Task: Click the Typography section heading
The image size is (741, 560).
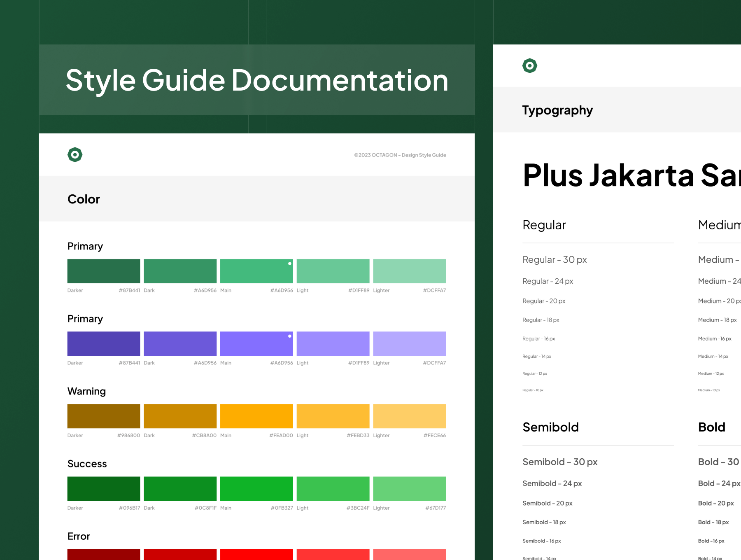Action: tap(557, 110)
